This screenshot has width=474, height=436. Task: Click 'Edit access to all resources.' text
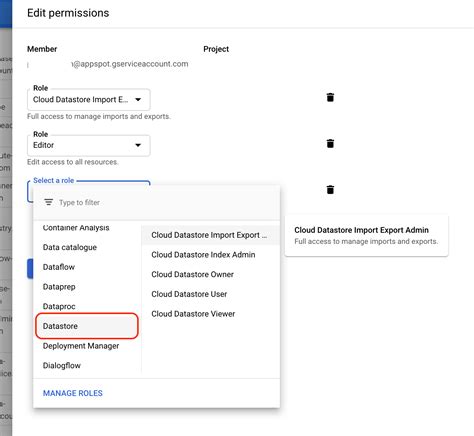(72, 162)
